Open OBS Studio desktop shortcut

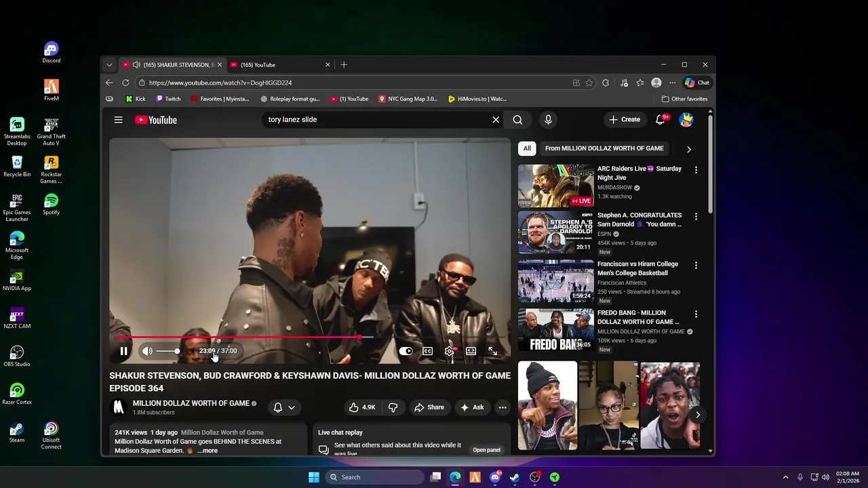pyautogui.click(x=17, y=357)
